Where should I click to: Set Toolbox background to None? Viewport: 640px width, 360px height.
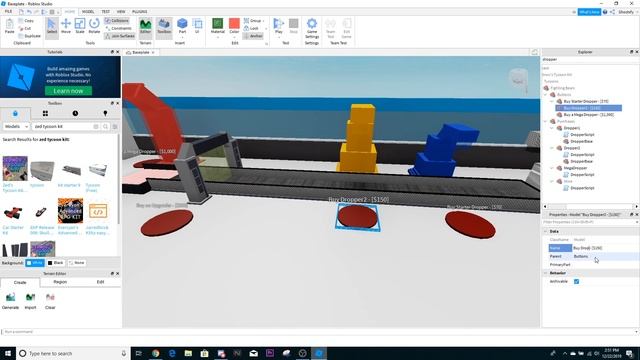click(x=76, y=263)
